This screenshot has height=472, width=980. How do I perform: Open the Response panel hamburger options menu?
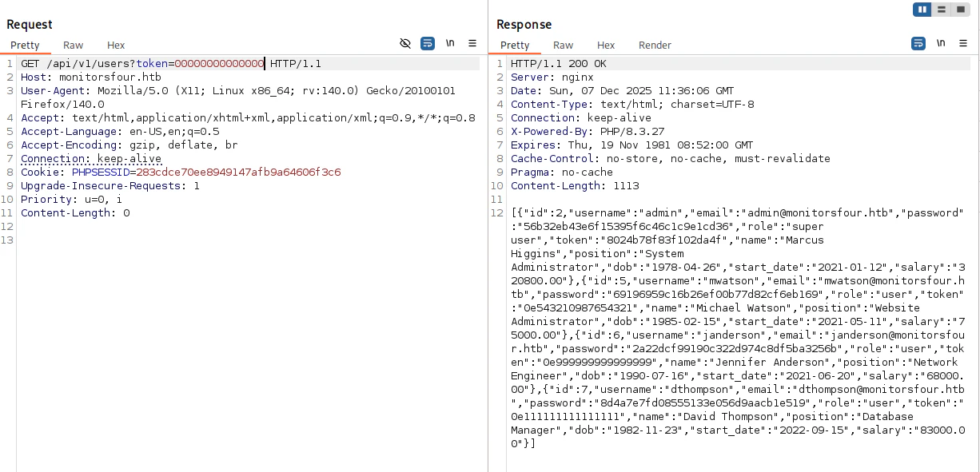(963, 43)
